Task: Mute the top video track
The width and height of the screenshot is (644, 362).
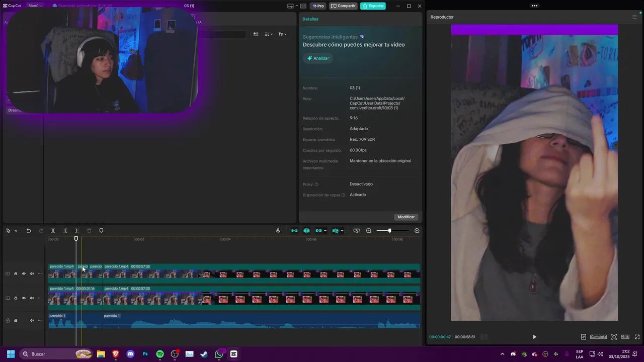Action: [x=32, y=274]
